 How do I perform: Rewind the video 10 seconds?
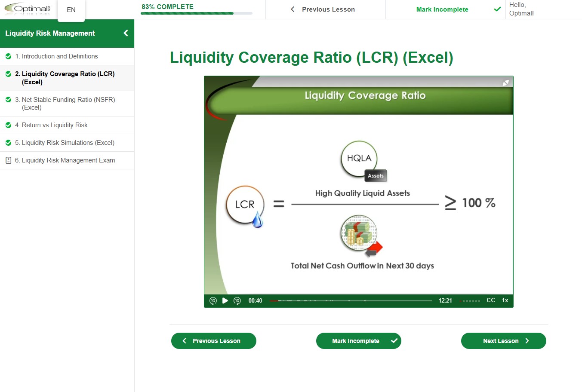213,300
